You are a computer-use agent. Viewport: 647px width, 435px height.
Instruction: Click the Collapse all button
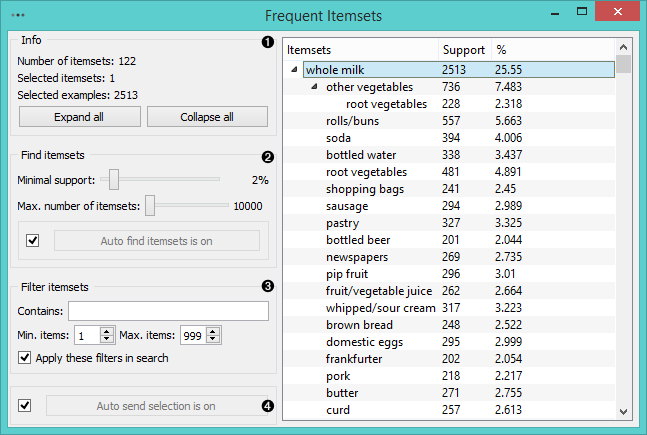[207, 117]
